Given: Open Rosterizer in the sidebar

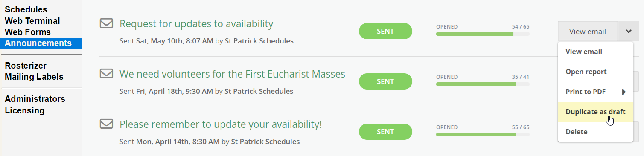Looking at the screenshot, I should (26, 66).
